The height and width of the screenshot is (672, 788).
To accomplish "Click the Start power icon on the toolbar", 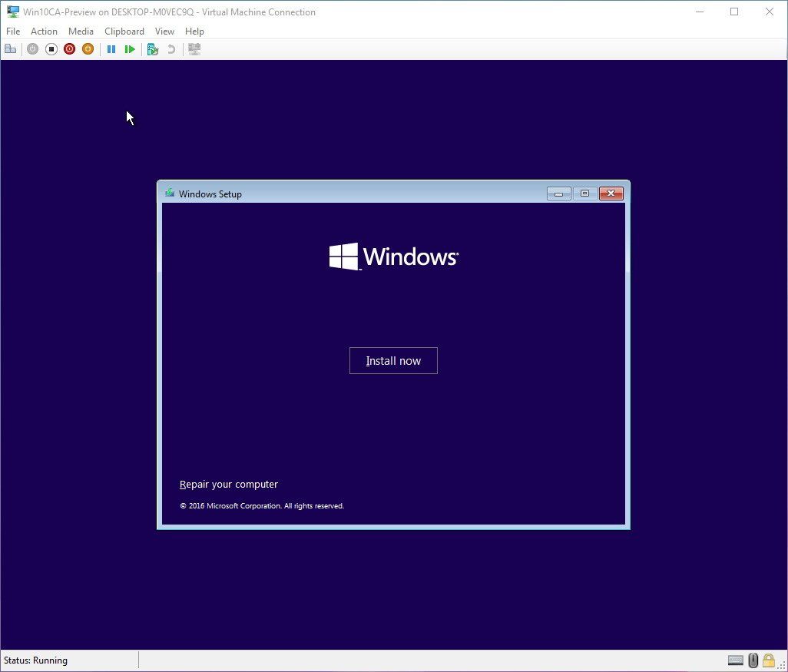I will pos(32,48).
